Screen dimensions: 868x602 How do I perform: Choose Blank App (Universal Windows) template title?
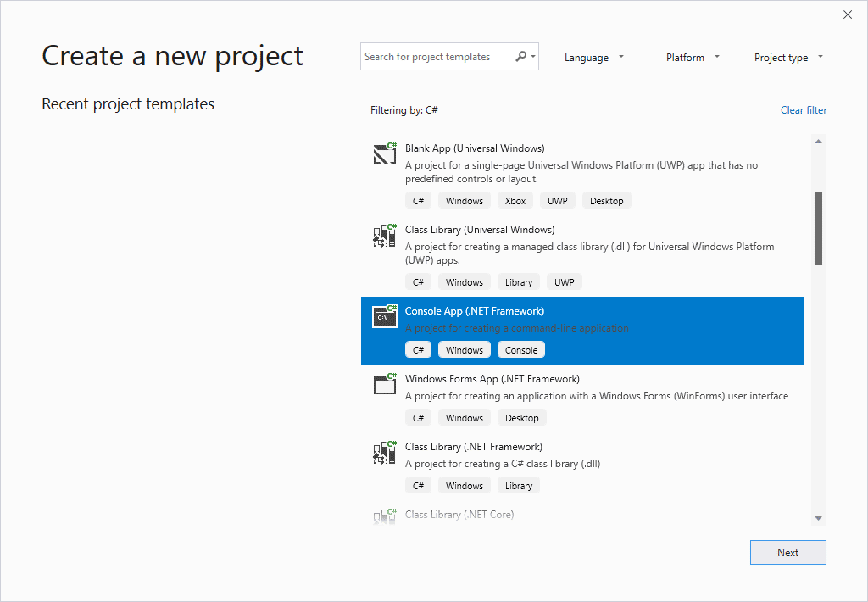[x=475, y=148]
